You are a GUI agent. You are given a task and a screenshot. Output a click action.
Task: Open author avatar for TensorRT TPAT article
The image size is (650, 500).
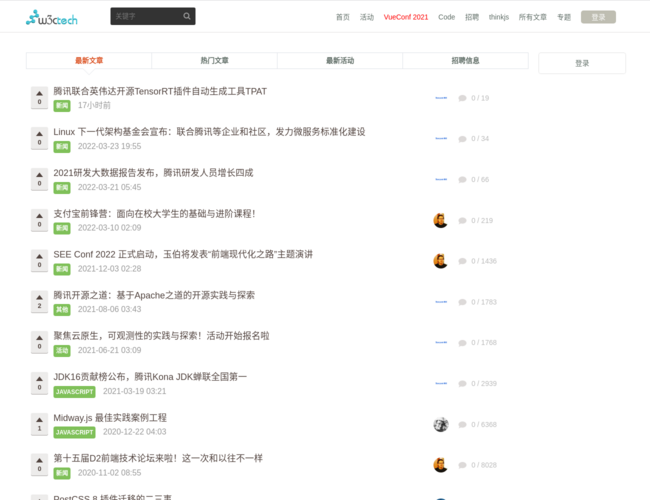[441, 98]
